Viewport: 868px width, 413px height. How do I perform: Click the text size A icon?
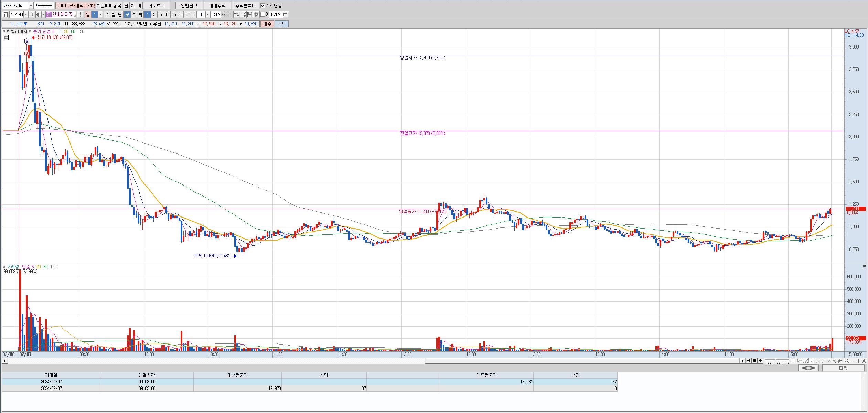coord(864,361)
